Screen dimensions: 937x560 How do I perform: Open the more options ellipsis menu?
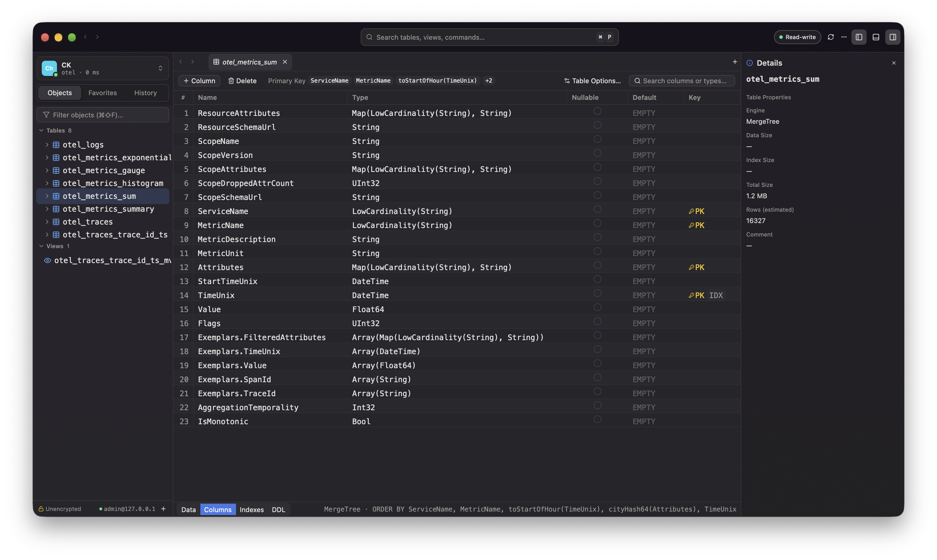pos(844,37)
